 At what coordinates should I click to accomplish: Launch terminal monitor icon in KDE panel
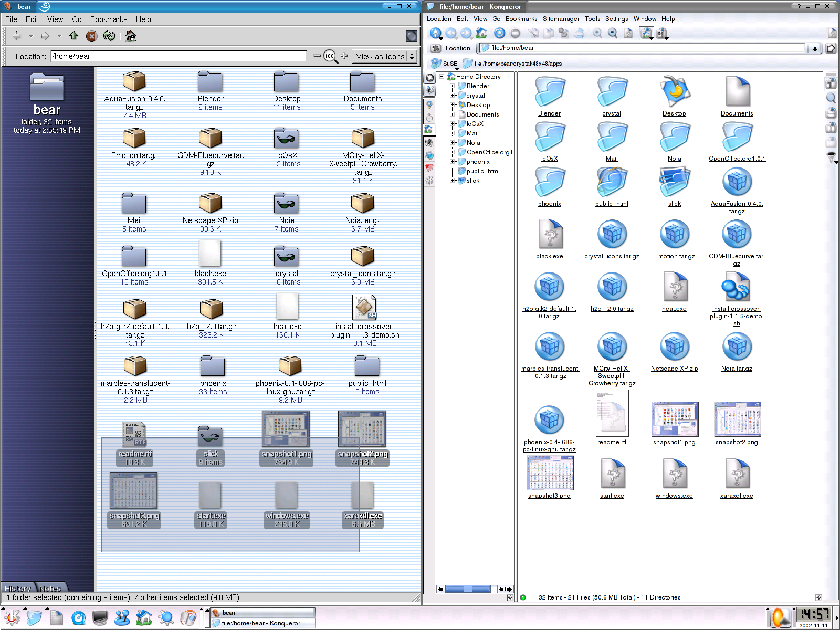[x=100, y=618]
